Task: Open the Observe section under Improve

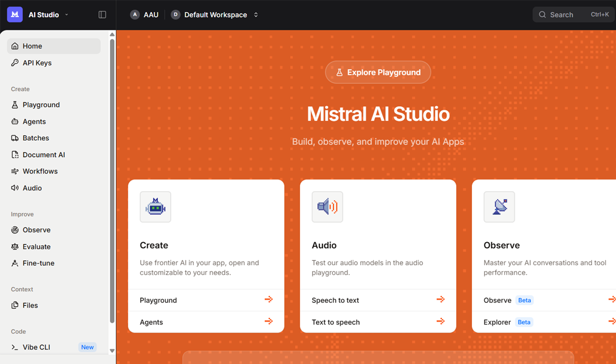Action: click(38, 229)
